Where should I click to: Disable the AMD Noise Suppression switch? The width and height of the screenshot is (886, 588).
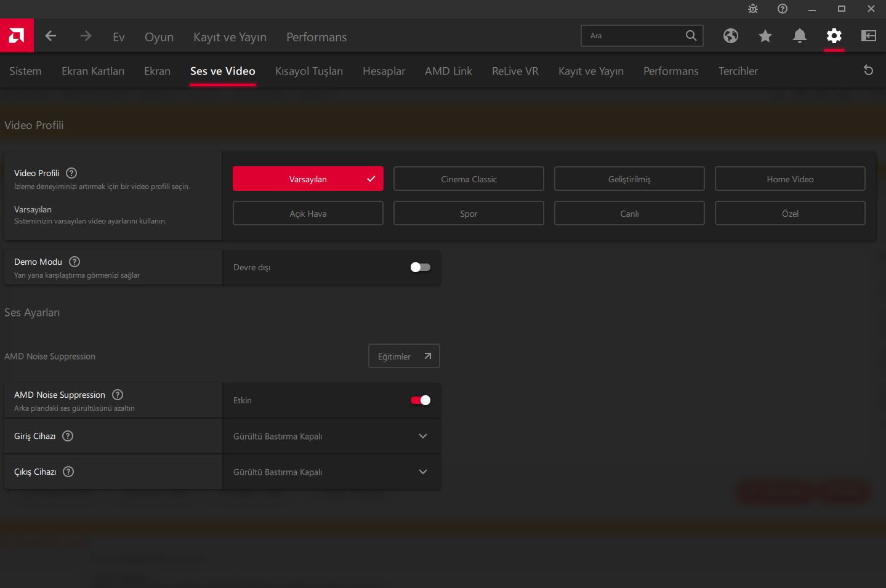point(421,400)
